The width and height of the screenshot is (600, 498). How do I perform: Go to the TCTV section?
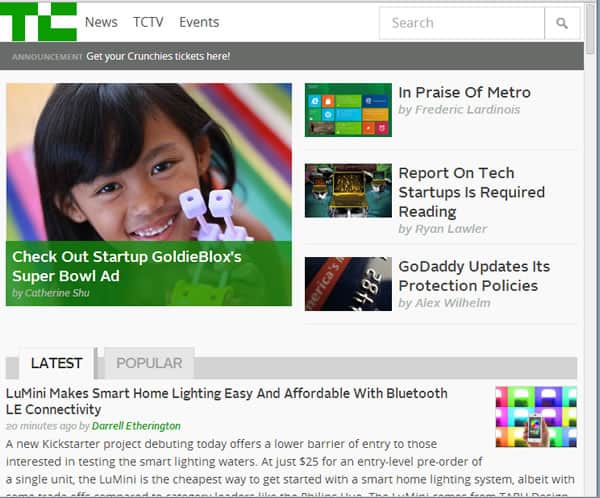pyautogui.click(x=148, y=22)
